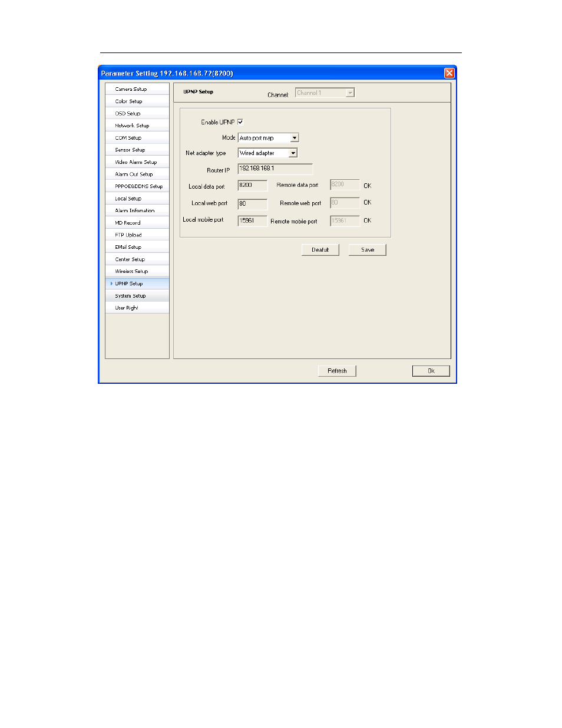Viewport: 562px width, 728px height.
Task: Open COM Setup section
Action: 137,138
